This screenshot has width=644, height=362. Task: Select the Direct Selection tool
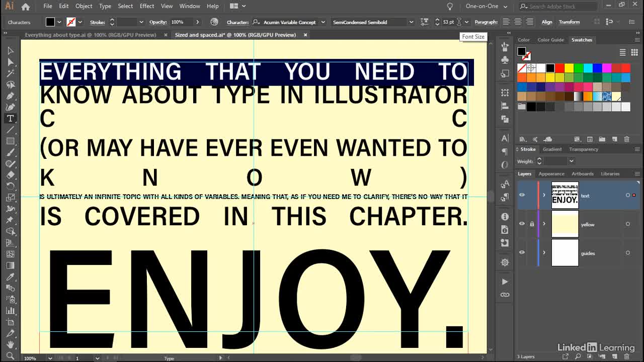click(x=10, y=62)
